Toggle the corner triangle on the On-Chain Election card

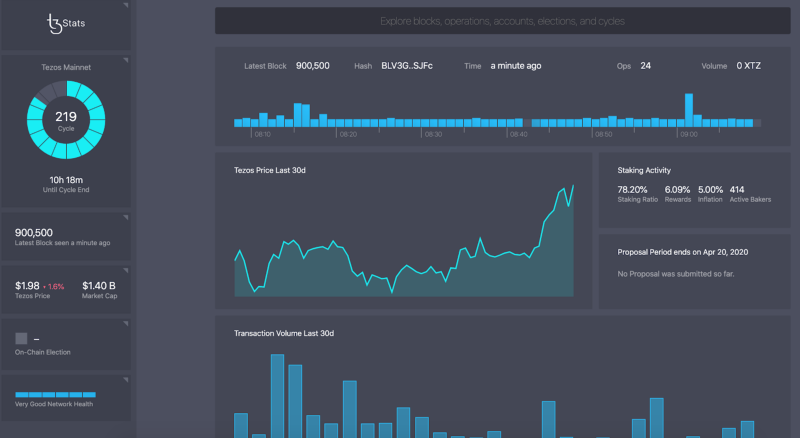click(x=126, y=324)
